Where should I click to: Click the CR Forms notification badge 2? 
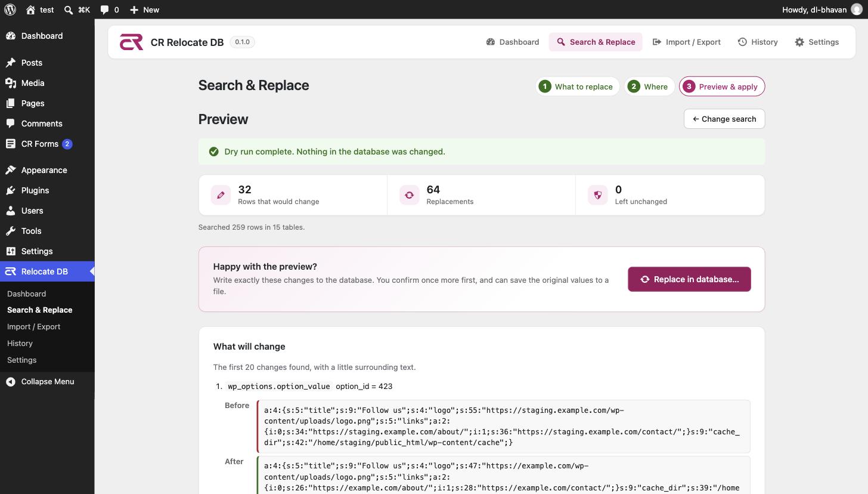click(x=67, y=144)
